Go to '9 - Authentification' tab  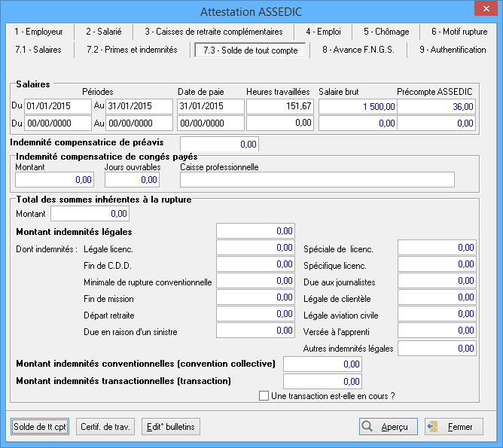(453, 50)
